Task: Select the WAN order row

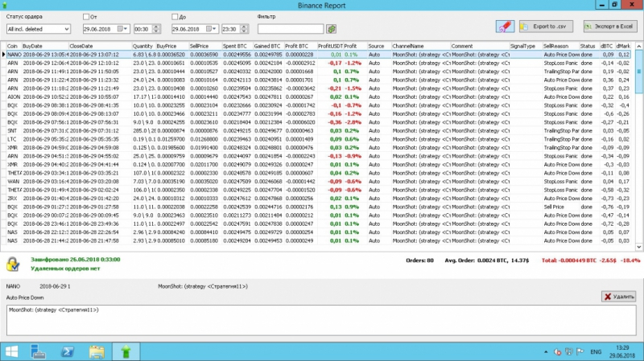Action: click(x=318, y=182)
